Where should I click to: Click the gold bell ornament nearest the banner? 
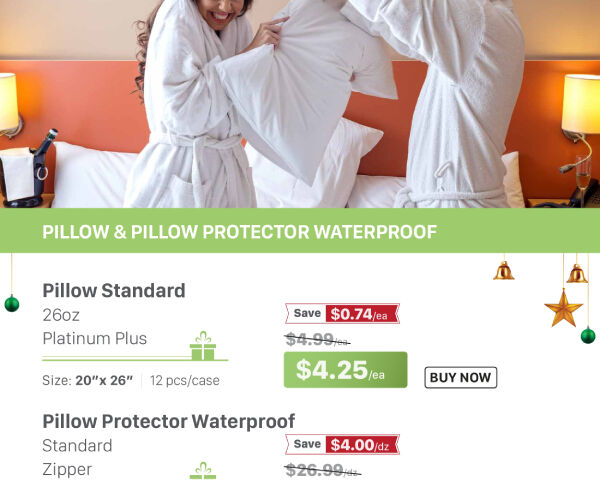point(504,270)
